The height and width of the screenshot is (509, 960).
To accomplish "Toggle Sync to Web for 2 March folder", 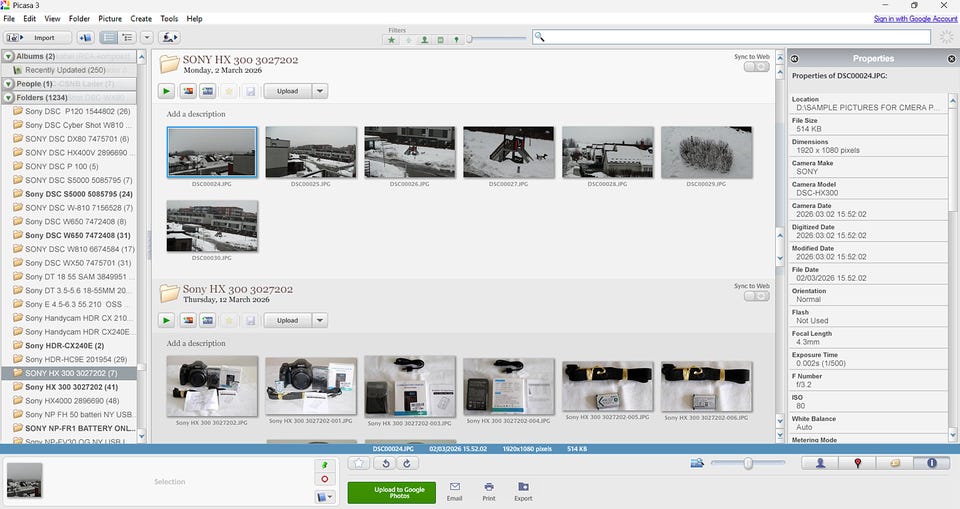I will pos(757,66).
